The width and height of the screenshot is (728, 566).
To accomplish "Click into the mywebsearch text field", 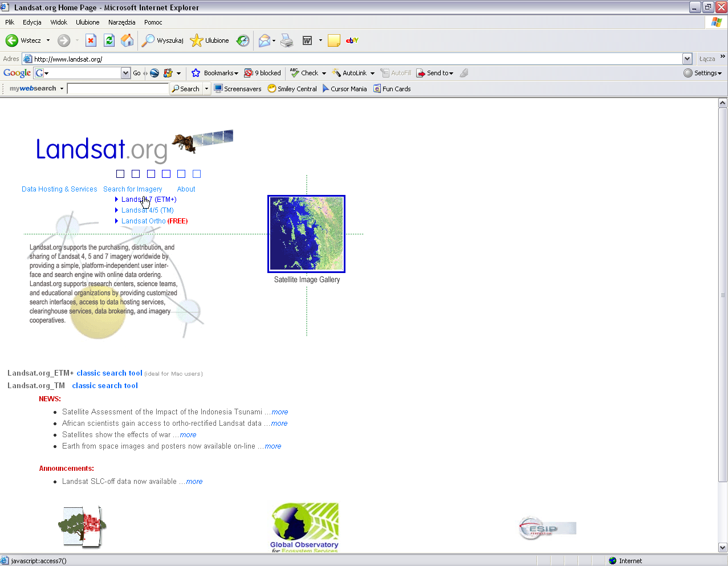I will (118, 88).
